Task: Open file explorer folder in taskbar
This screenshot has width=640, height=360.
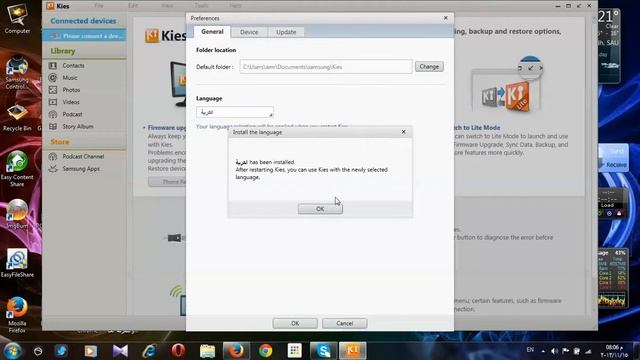Action: 207,351
